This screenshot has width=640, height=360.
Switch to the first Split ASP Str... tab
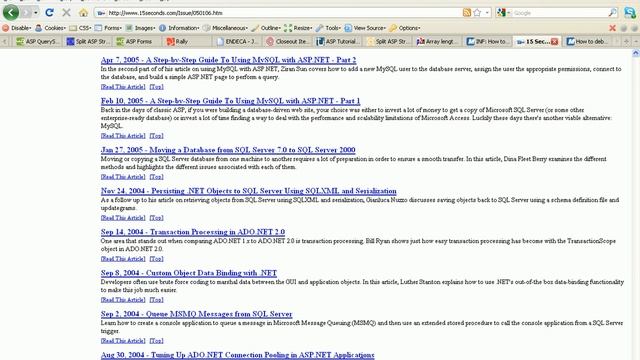(88, 41)
